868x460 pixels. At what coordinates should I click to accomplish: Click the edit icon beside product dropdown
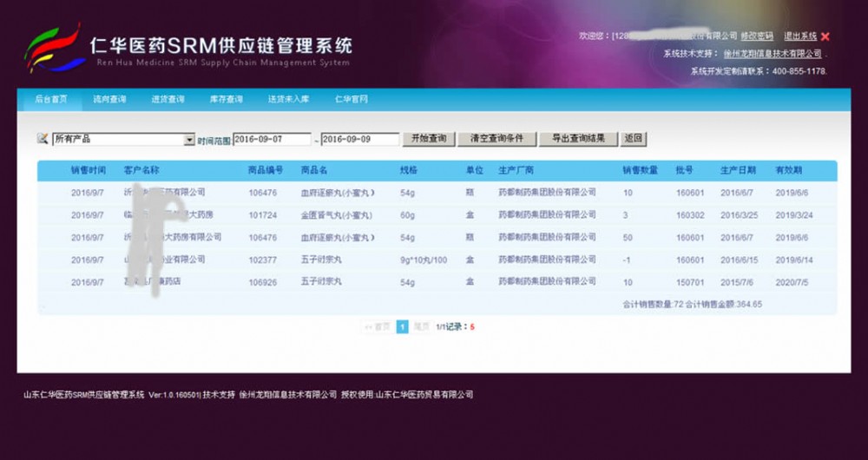pyautogui.click(x=42, y=139)
